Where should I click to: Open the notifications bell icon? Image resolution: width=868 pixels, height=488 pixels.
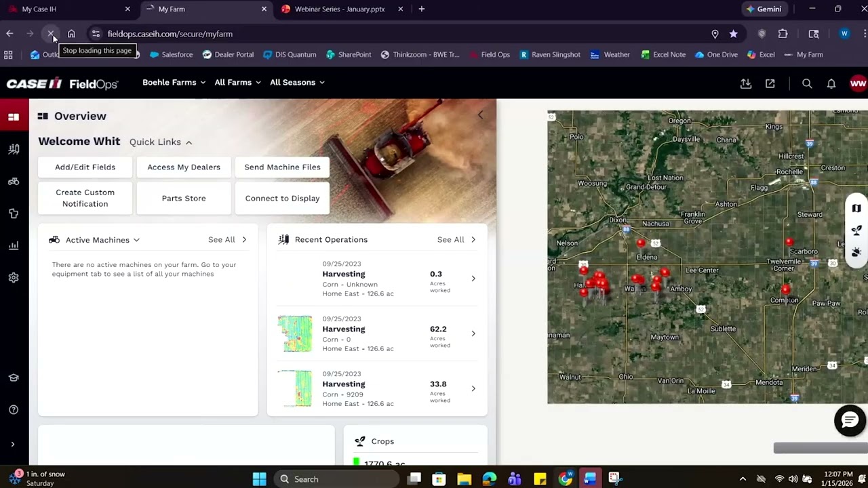pos(831,83)
